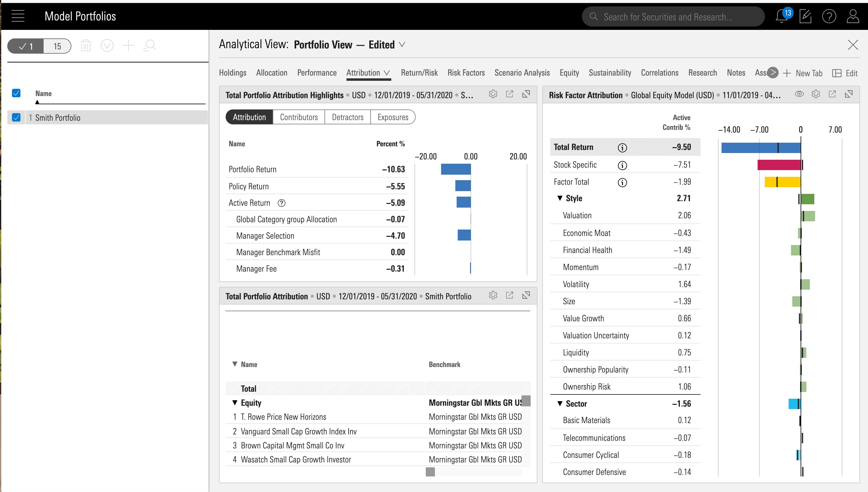Open the hamburger navigation menu

click(18, 16)
